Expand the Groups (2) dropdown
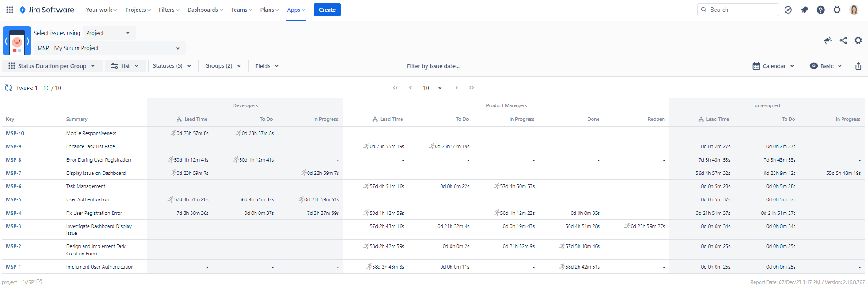Image resolution: width=868 pixels, height=289 pixels. (x=224, y=66)
